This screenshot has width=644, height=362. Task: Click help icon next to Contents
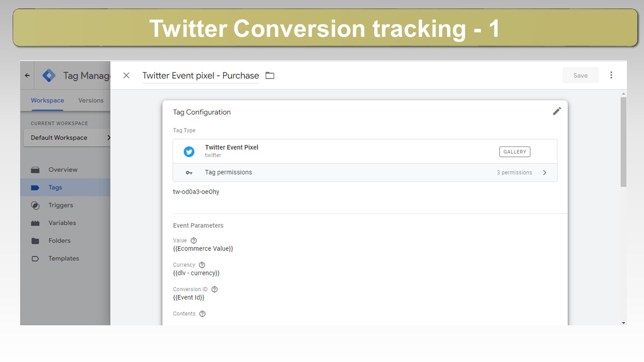pos(202,314)
